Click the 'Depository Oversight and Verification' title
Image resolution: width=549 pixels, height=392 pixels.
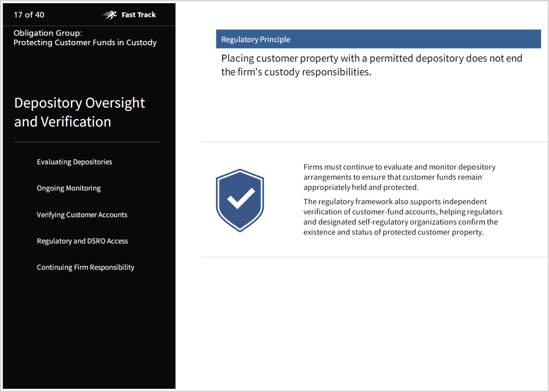[80, 112]
